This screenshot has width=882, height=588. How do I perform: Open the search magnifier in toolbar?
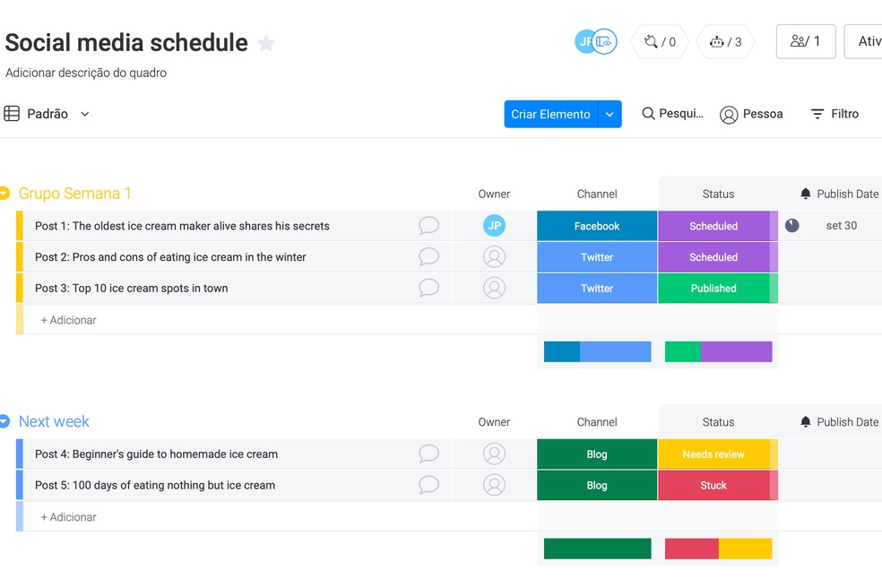tap(649, 114)
